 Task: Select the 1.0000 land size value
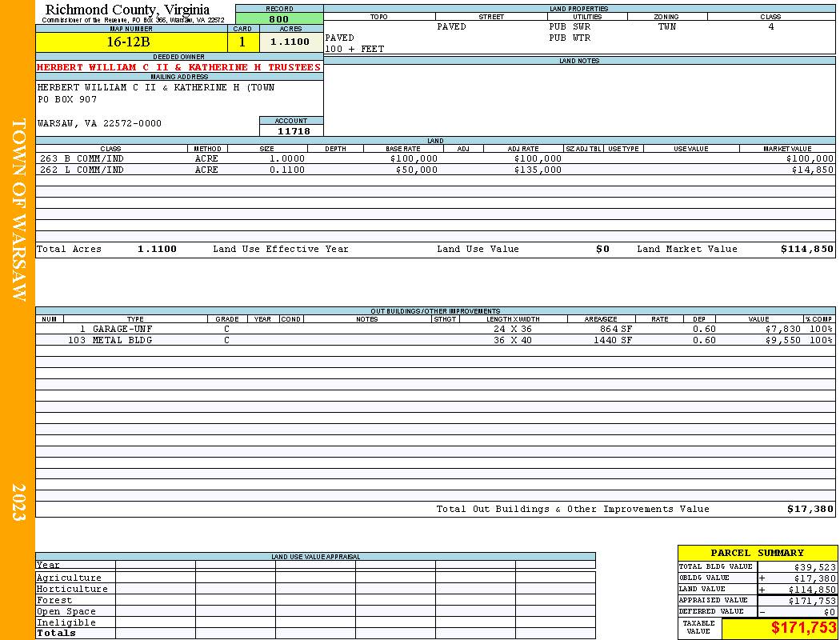tap(287, 158)
